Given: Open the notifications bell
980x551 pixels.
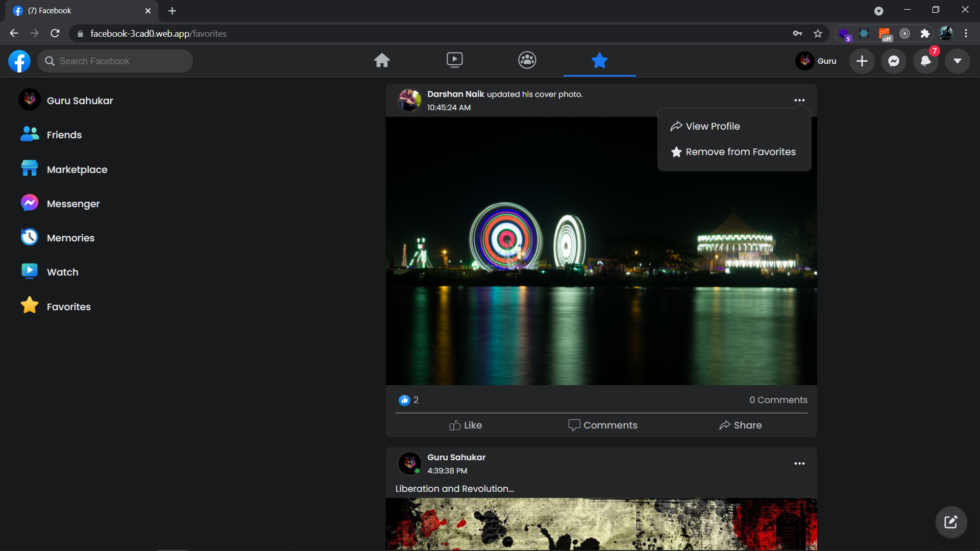Looking at the screenshot, I should point(925,61).
